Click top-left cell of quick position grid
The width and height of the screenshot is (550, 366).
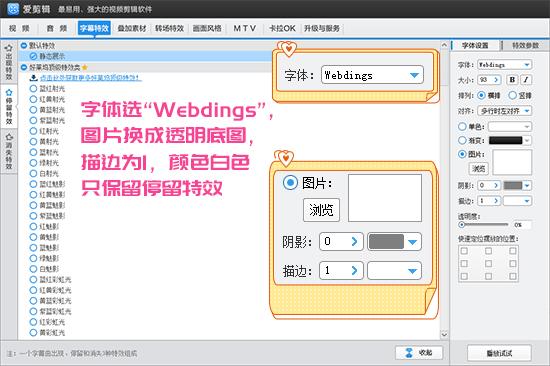[464, 251]
